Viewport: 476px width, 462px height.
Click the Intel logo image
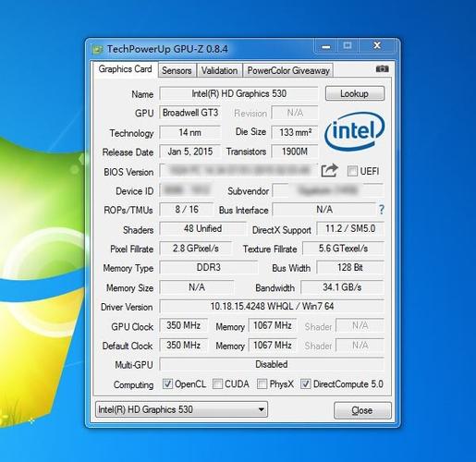354,131
